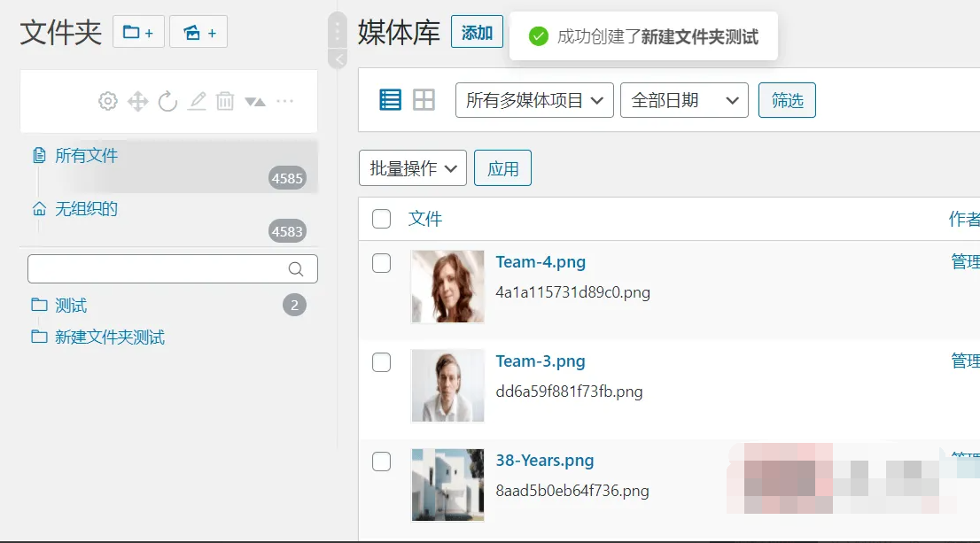The width and height of the screenshot is (980, 543).
Task: Click the 4585 count badge
Action: click(x=287, y=178)
